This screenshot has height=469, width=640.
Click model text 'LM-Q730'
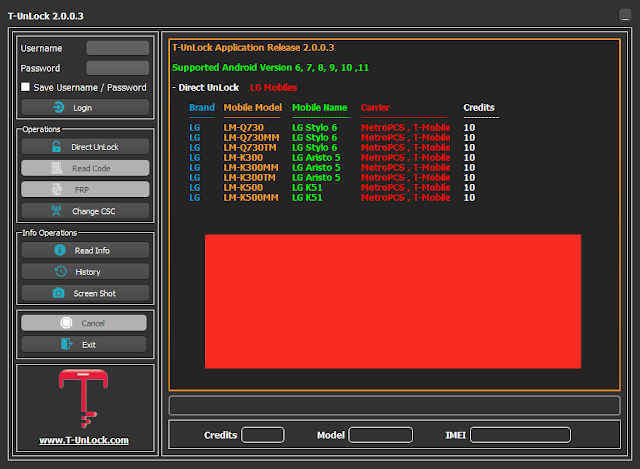pos(243,127)
